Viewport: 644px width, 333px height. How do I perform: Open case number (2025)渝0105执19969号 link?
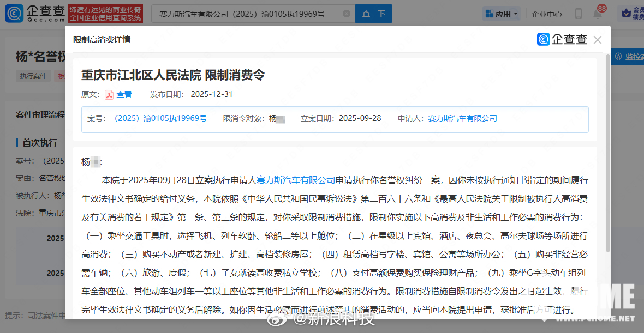coord(160,118)
